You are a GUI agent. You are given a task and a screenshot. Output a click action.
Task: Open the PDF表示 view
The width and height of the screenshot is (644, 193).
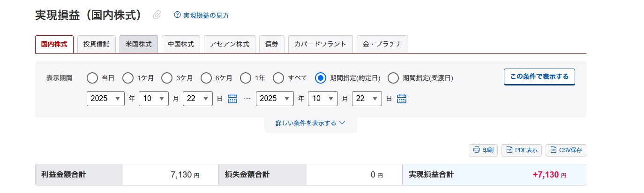point(522,150)
